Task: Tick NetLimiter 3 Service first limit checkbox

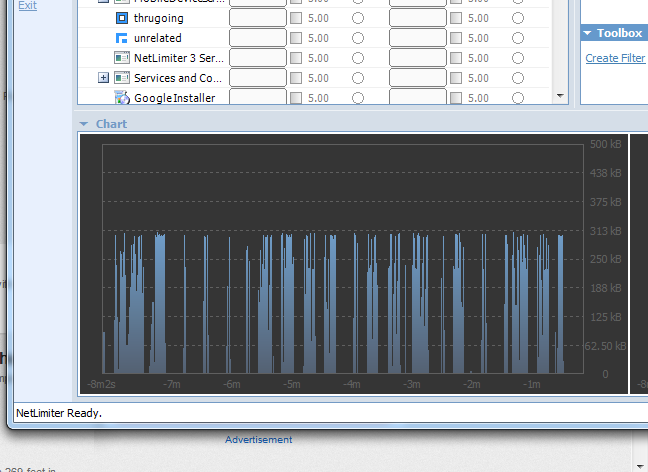Action: [x=296, y=58]
